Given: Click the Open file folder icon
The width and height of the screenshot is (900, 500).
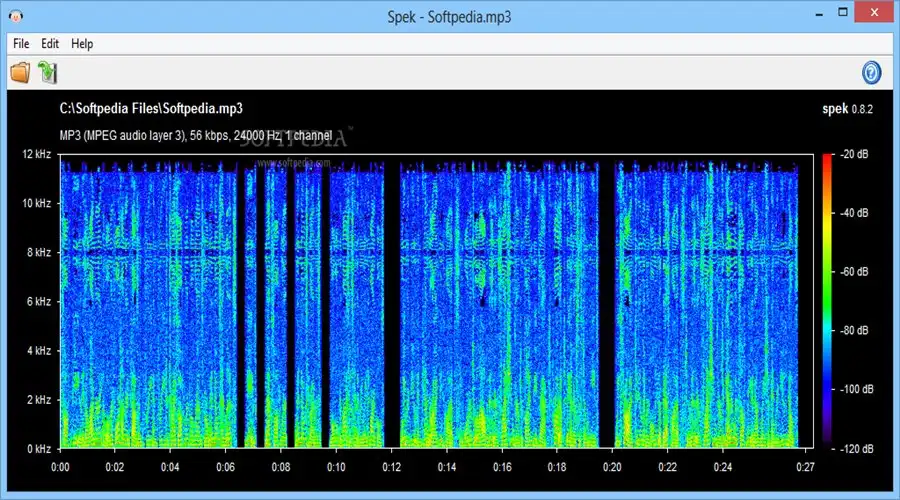Looking at the screenshot, I should (x=20, y=72).
